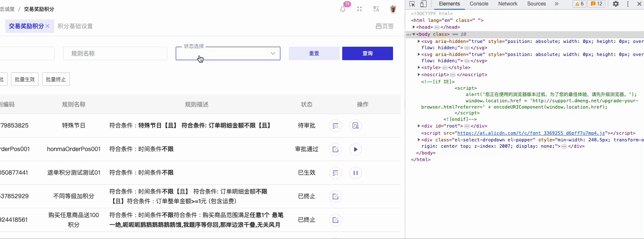
Task: Open the Sources tab in DevTools
Action: tap(536, 4)
